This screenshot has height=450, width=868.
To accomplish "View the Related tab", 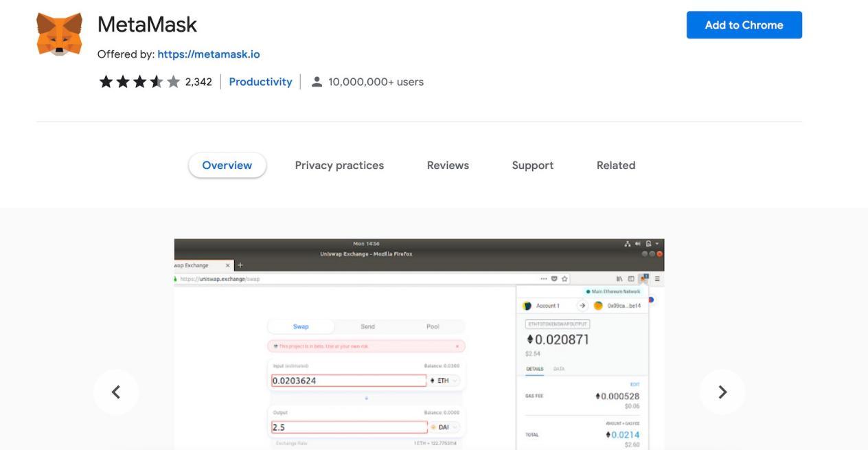I will point(616,166).
